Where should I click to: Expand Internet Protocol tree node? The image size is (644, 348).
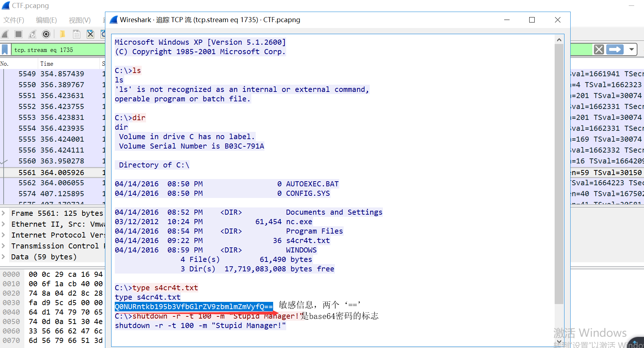3,235
